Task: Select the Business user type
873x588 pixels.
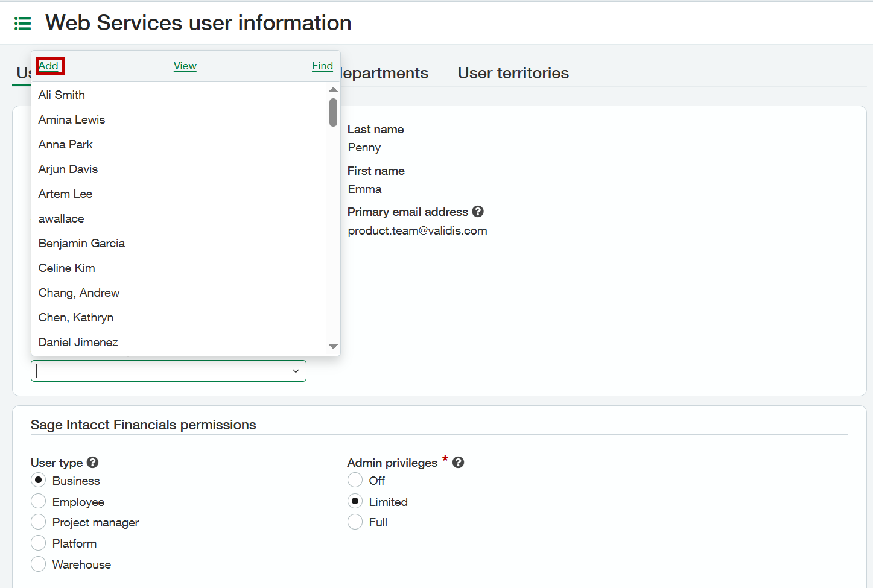Action: pos(39,481)
